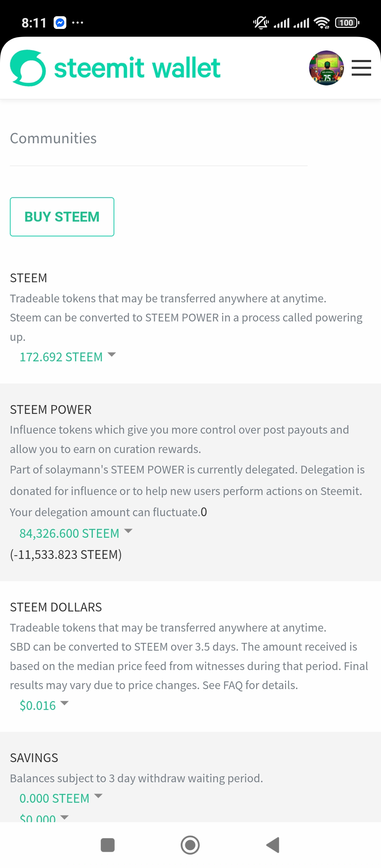This screenshot has height=868, width=381.
Task: Tap the Android back triangle button
Action: [x=273, y=845]
